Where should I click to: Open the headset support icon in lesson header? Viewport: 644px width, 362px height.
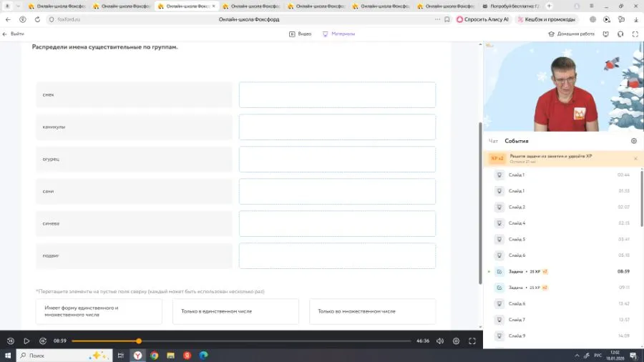[620, 34]
